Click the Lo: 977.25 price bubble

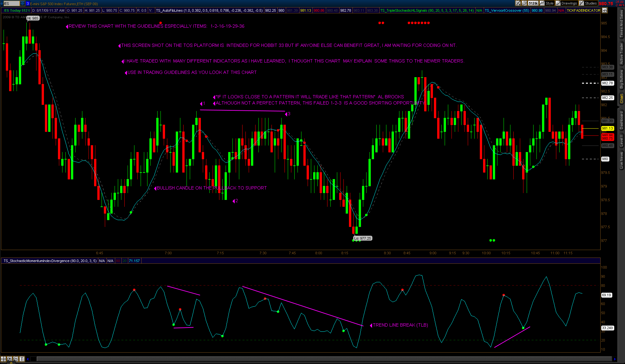point(363,238)
